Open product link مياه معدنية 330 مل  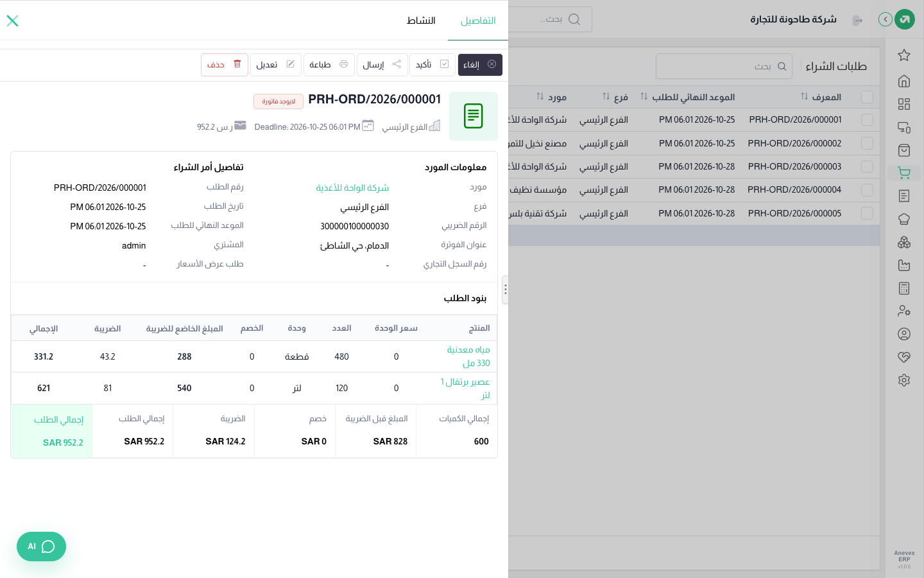click(x=468, y=356)
